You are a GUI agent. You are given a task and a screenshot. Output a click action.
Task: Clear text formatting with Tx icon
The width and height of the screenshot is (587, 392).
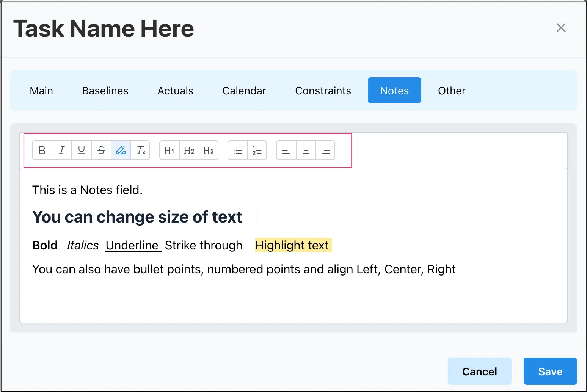[x=141, y=150]
